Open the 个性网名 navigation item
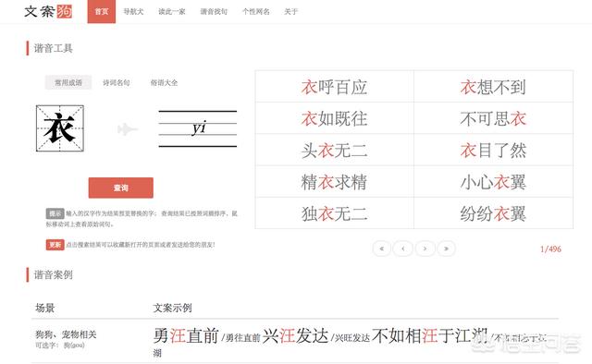Viewport: 592px width, 364px height. click(255, 12)
